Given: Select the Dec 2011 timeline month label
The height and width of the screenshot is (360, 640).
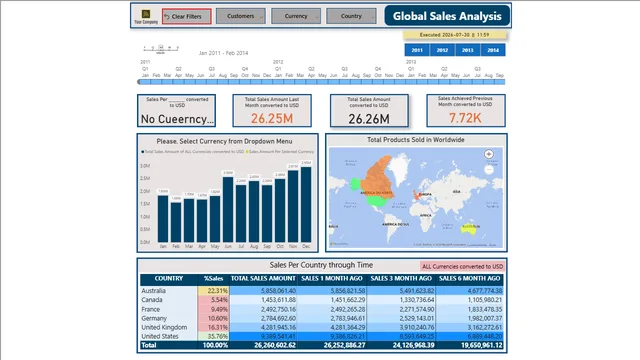Looking at the screenshot, I should [x=267, y=76].
